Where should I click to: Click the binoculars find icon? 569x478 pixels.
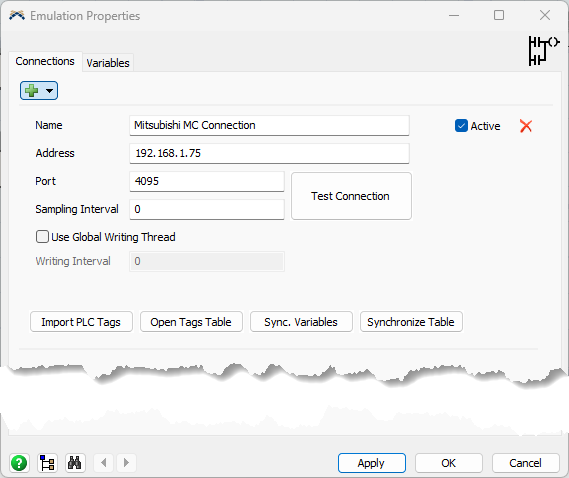click(x=75, y=463)
